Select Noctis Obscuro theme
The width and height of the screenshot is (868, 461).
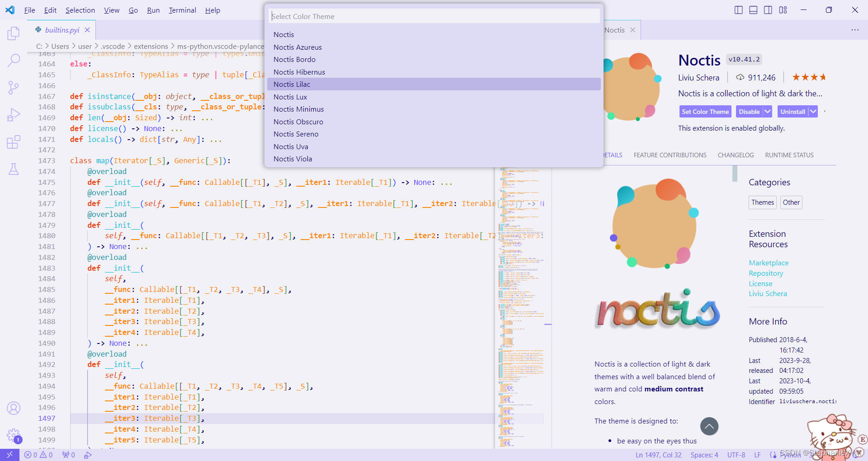pyautogui.click(x=434, y=122)
